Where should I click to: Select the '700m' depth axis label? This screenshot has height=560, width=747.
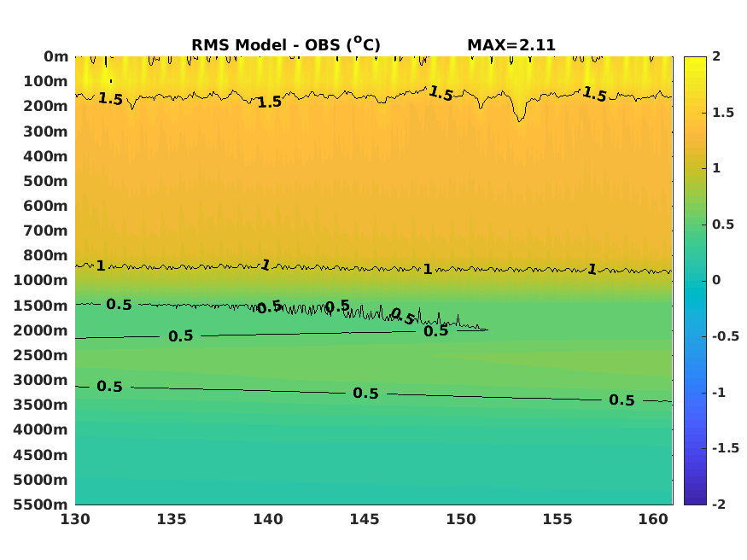click(46, 230)
